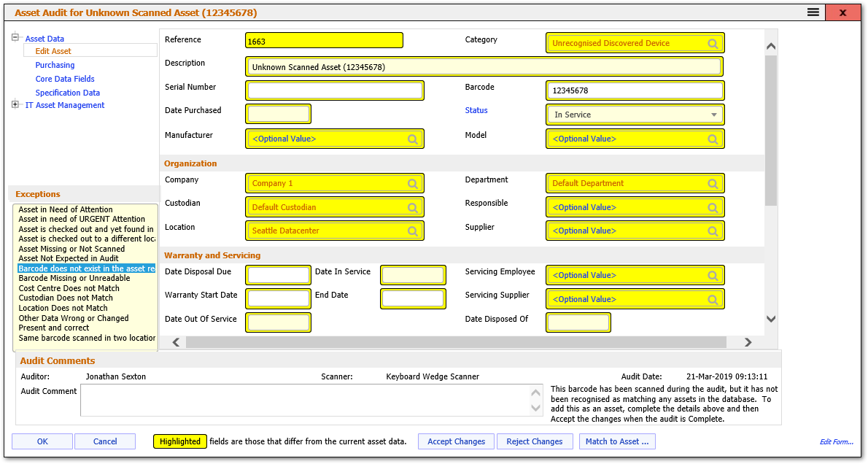868x464 pixels.
Task: Click the Match to Asset button
Action: [617, 441]
